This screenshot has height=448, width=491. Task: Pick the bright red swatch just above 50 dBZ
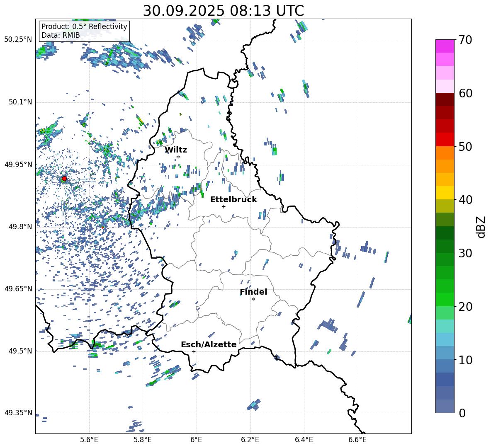445,139
